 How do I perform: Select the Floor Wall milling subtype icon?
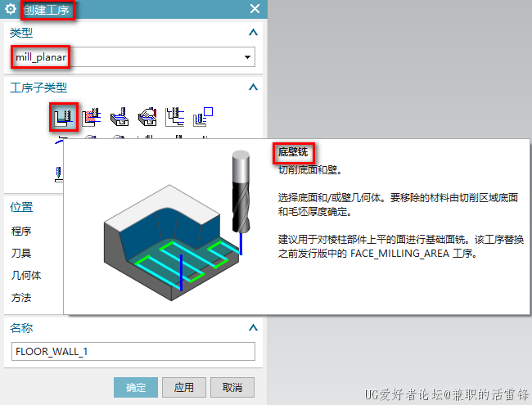coord(64,117)
